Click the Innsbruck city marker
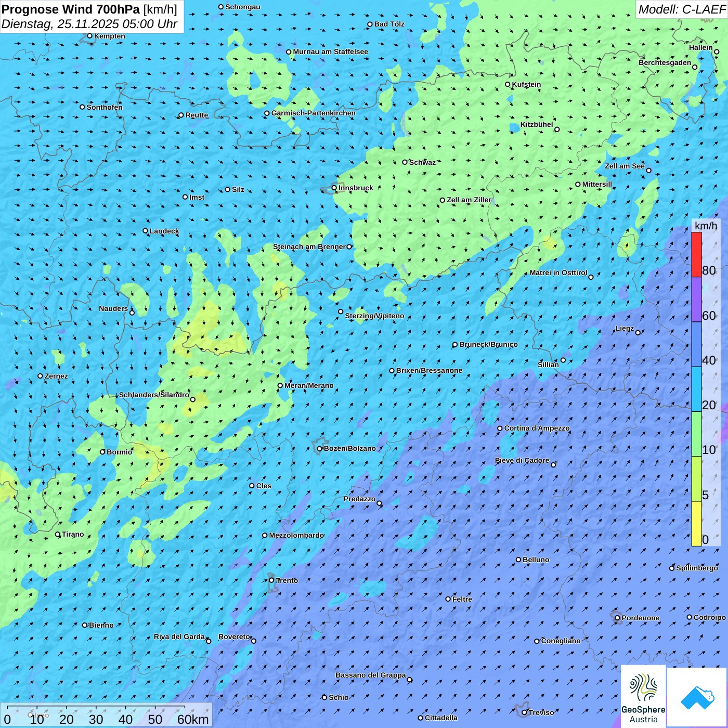This screenshot has height=728, width=728. (x=334, y=188)
